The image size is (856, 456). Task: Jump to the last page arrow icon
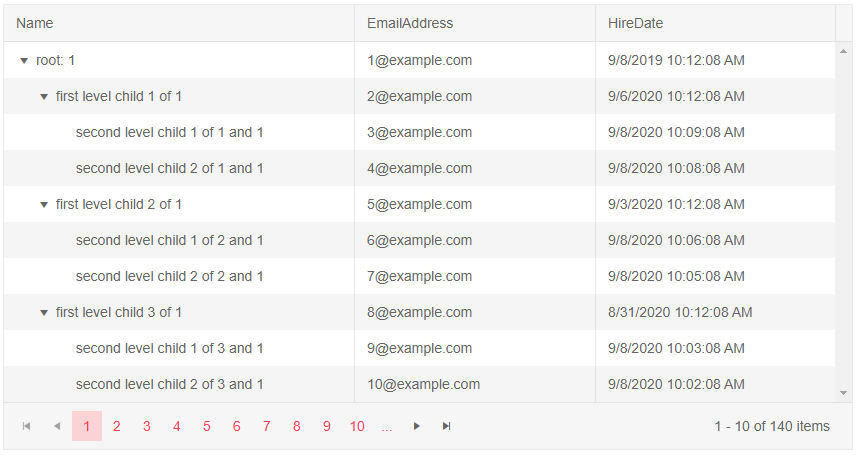click(447, 426)
